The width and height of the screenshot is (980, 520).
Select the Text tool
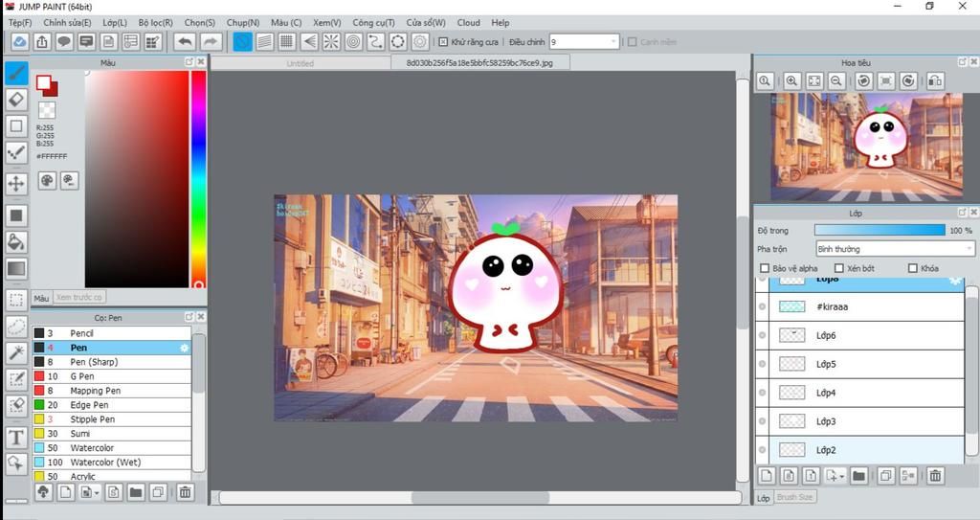point(16,438)
